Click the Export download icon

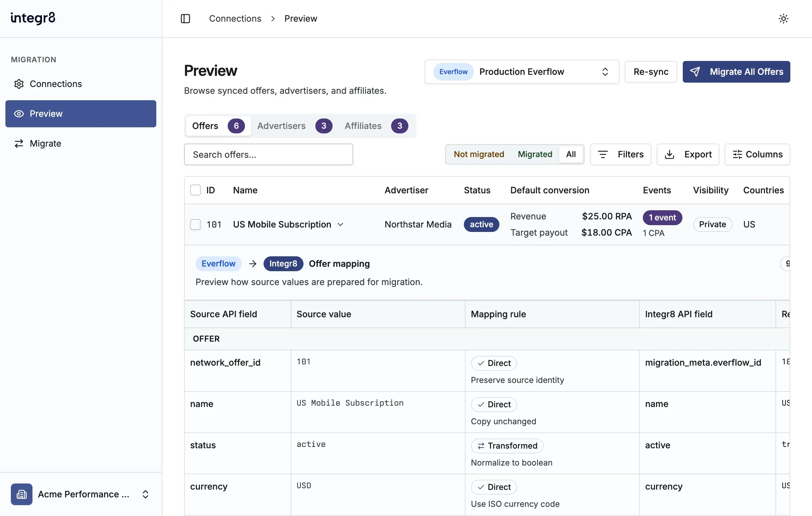[670, 154]
